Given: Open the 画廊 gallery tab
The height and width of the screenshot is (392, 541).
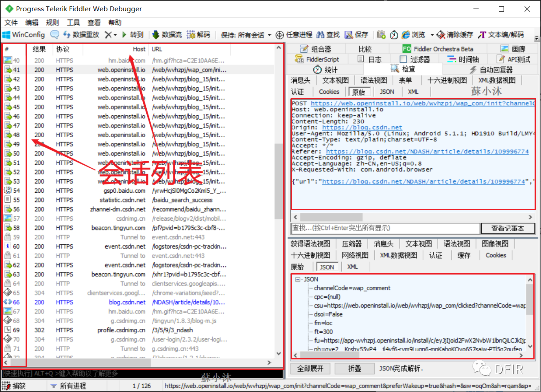Looking at the screenshot, I should tap(513, 49).
